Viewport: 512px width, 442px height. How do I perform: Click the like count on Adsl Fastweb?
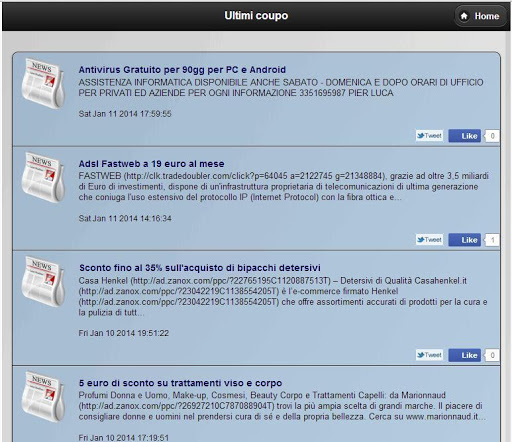492,240
